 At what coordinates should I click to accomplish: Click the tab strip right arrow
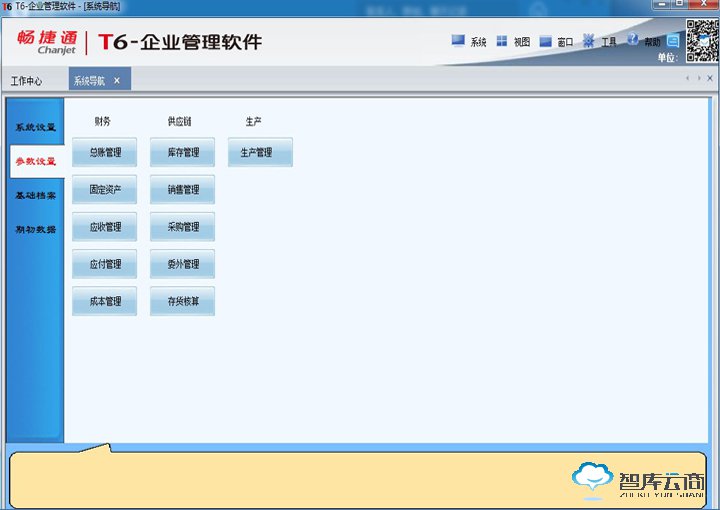[x=699, y=78]
